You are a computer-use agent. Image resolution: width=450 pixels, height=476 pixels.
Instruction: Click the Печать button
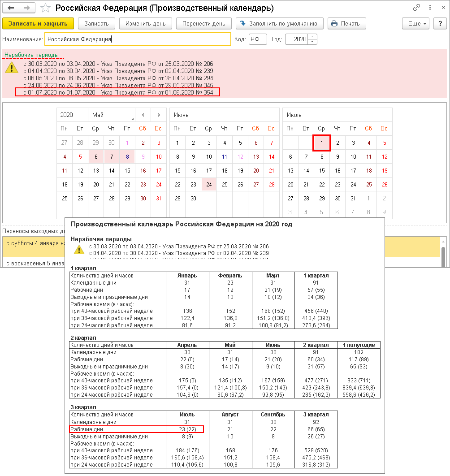click(x=346, y=23)
